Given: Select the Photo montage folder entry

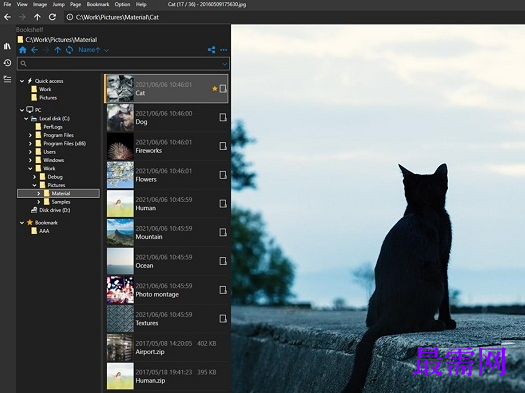Looking at the screenshot, I should coord(167,290).
